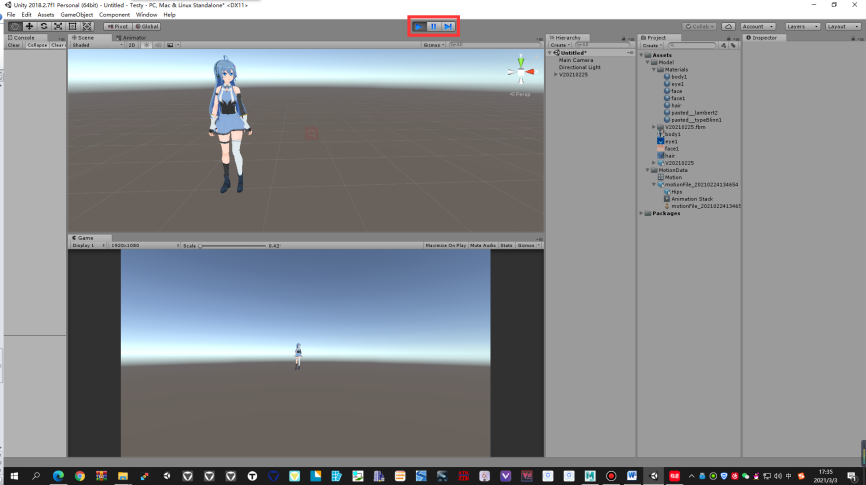
Task: Switch to the Animator tab
Action: click(x=131, y=38)
